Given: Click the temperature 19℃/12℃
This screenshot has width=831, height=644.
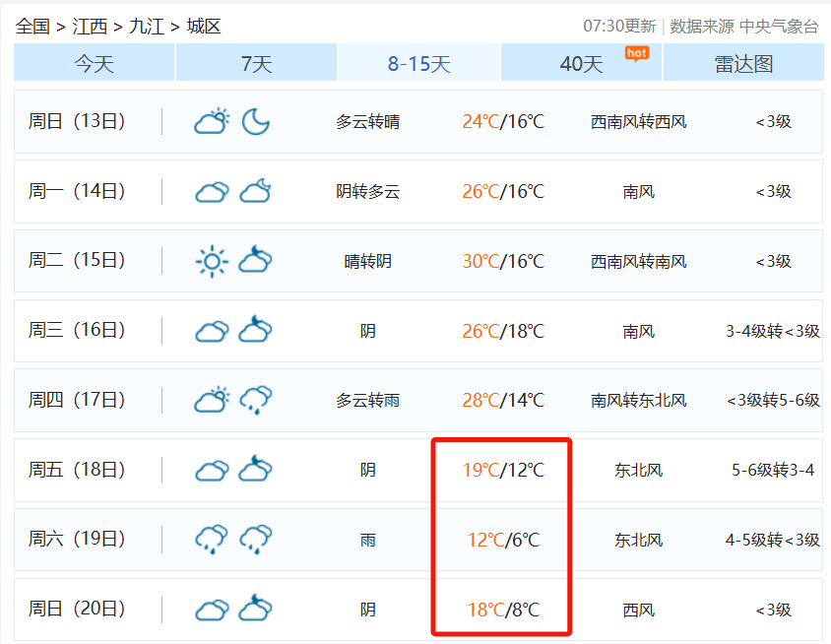Looking at the screenshot, I should click(503, 470).
